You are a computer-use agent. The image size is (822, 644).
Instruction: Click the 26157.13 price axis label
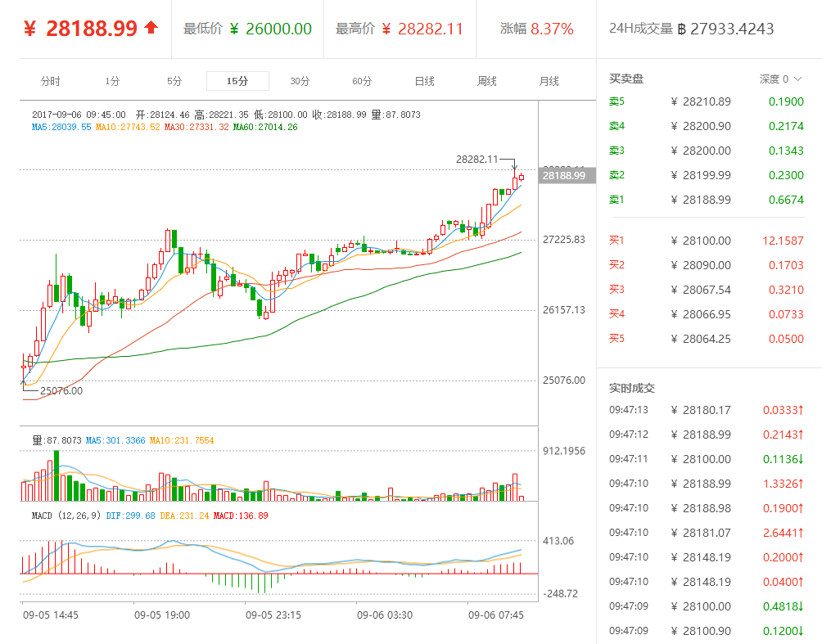pos(563,310)
